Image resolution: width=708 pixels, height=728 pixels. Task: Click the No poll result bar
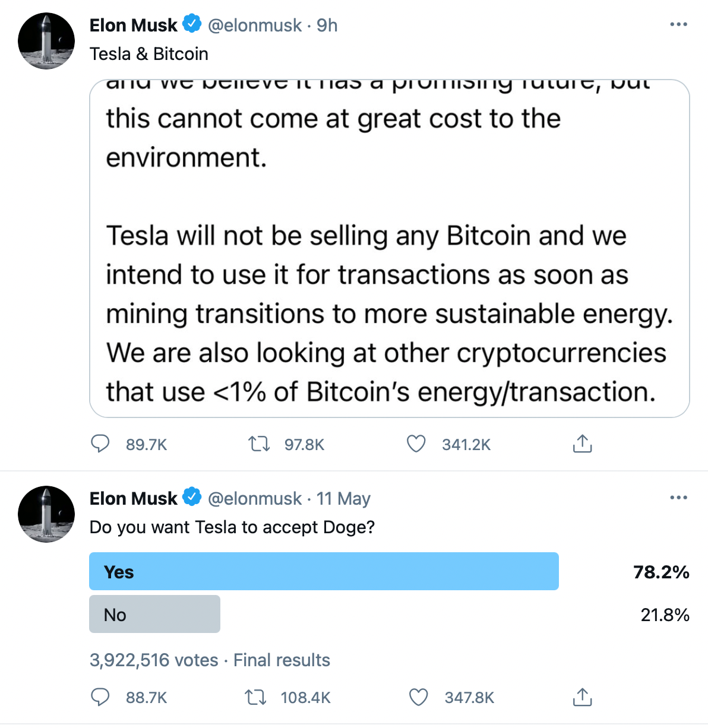[x=154, y=614]
